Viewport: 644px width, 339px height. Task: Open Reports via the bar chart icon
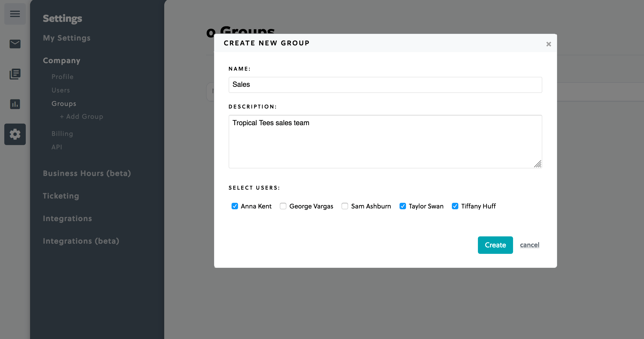tap(15, 104)
